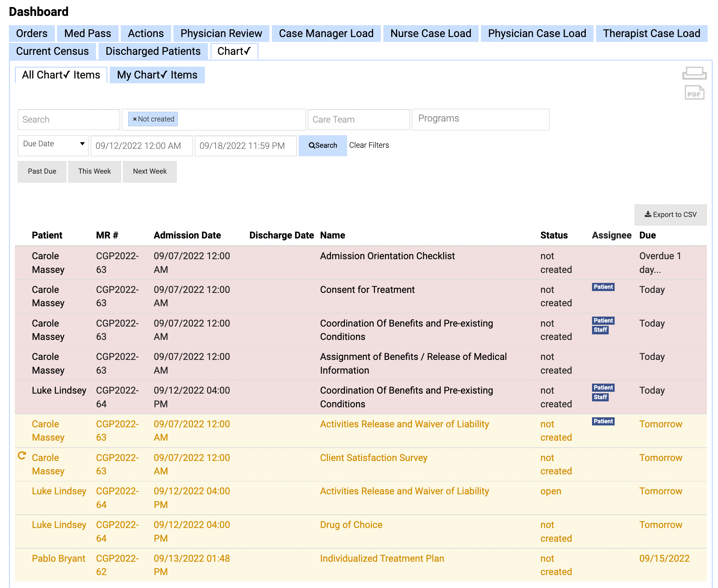Click Patient badge on Consent for Treatment row
Screen dimensions: 718x588
coord(603,287)
